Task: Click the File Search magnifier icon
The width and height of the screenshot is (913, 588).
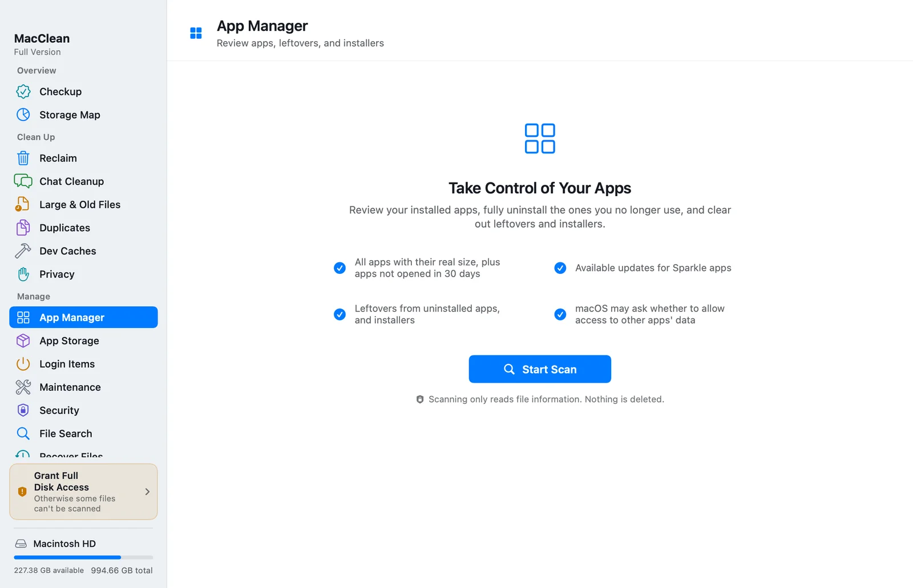Action: pyautogui.click(x=23, y=433)
